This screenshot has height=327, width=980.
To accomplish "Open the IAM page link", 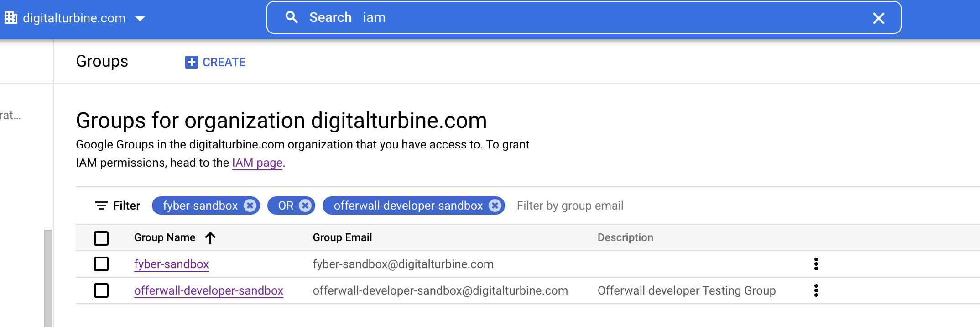I will (x=257, y=163).
